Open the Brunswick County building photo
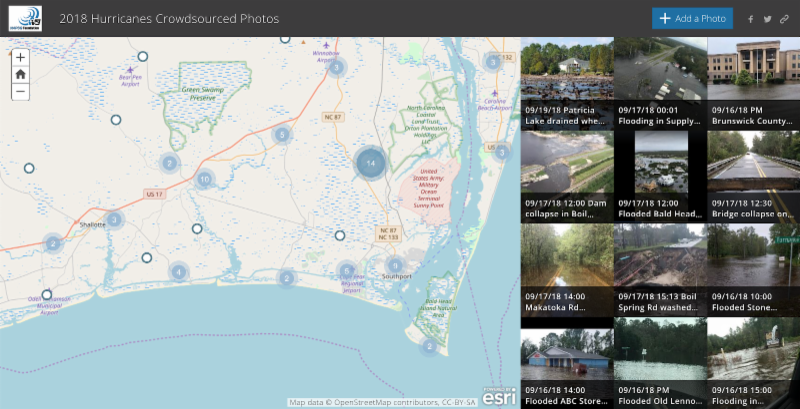Screen dimensions: 800x409 tap(754, 84)
